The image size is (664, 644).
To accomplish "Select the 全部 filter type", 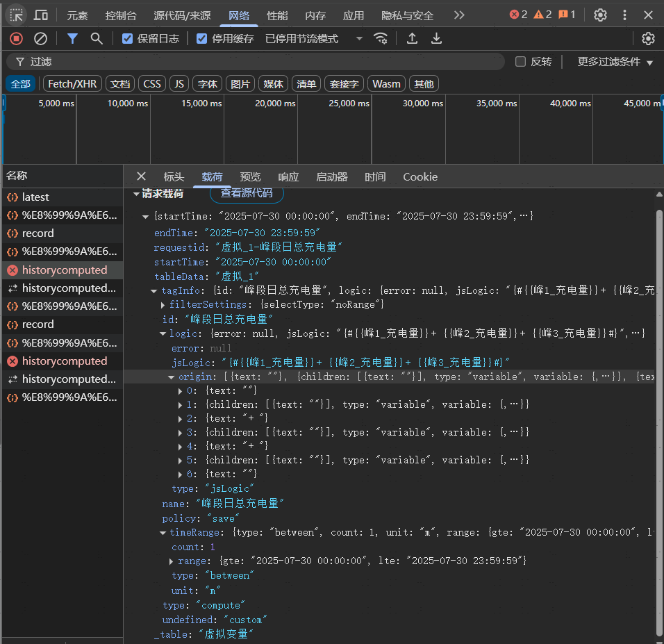I will click(x=21, y=84).
